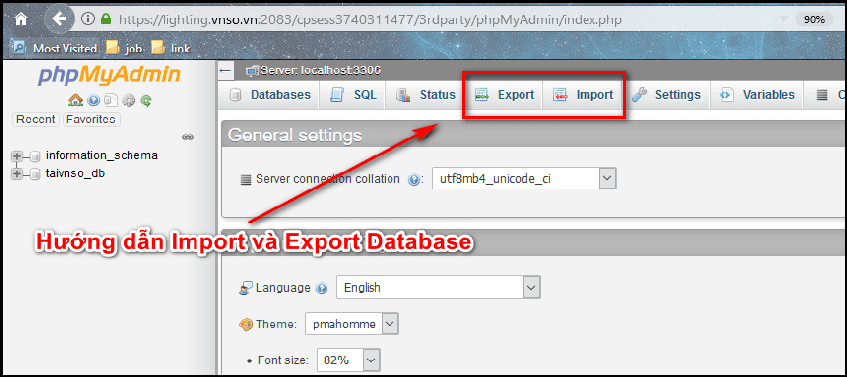Expand taivnso_db tree node
This screenshot has height=377, width=847.
coord(16,174)
